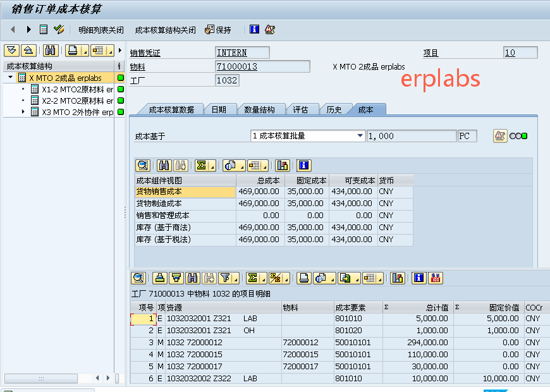Click sum icon in item detail toolbar
Screen dimensions: 550x392
(x=252, y=278)
